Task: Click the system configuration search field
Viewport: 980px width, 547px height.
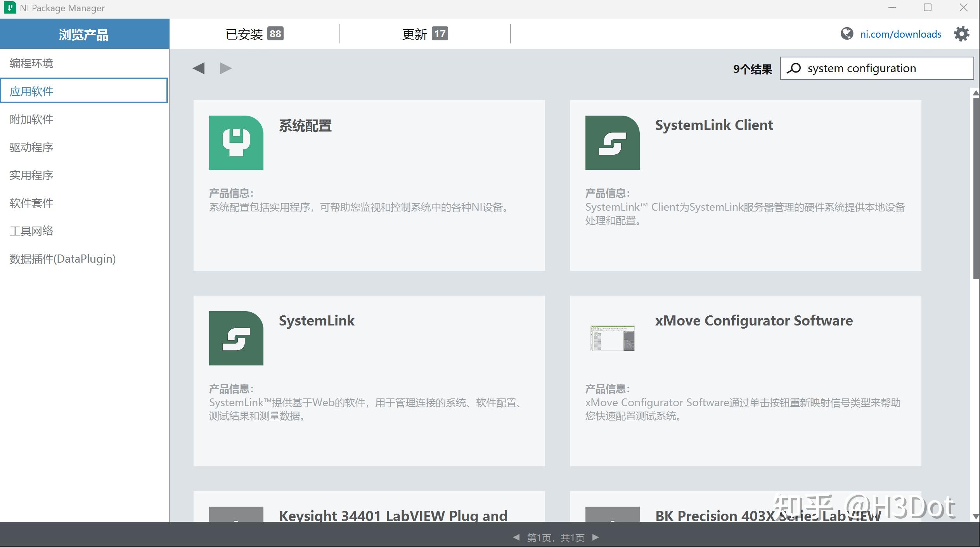Action: [877, 68]
